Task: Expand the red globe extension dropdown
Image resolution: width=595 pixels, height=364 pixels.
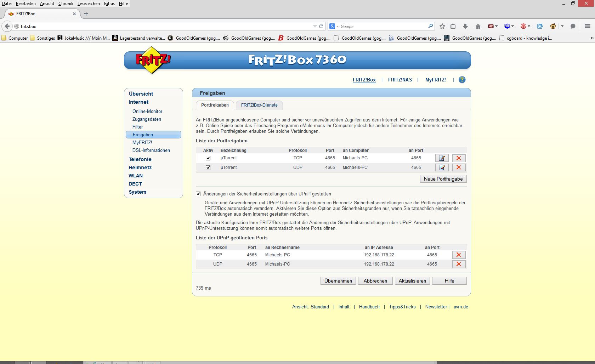Action: click(x=529, y=26)
